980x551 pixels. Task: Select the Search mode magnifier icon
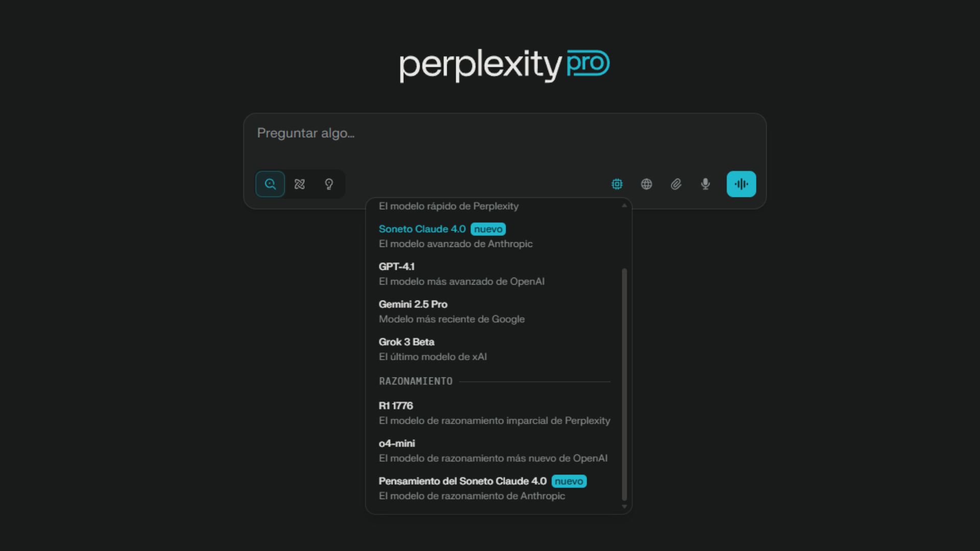point(270,184)
